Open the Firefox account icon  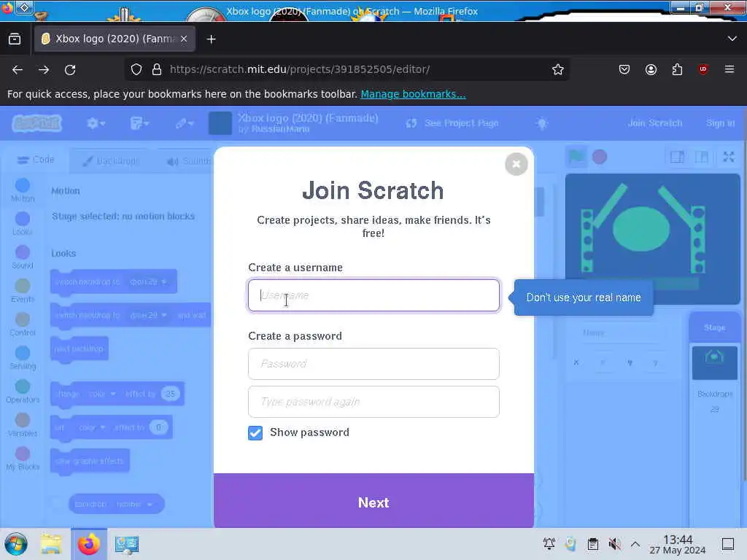pos(651,70)
